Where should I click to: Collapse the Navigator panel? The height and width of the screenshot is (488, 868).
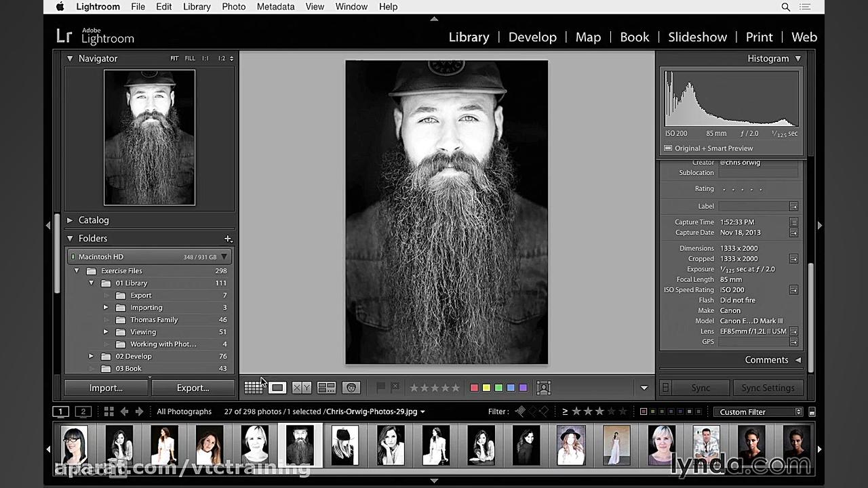pos(70,58)
